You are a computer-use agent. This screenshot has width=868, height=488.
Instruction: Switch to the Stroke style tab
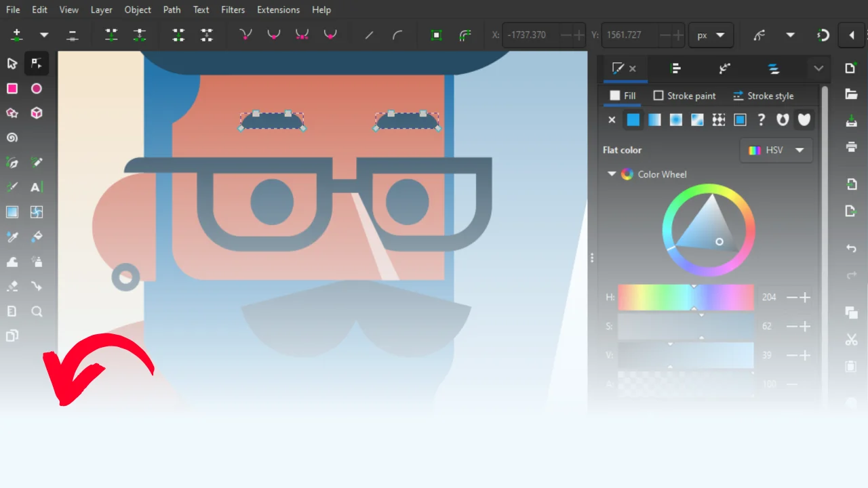[x=763, y=96]
